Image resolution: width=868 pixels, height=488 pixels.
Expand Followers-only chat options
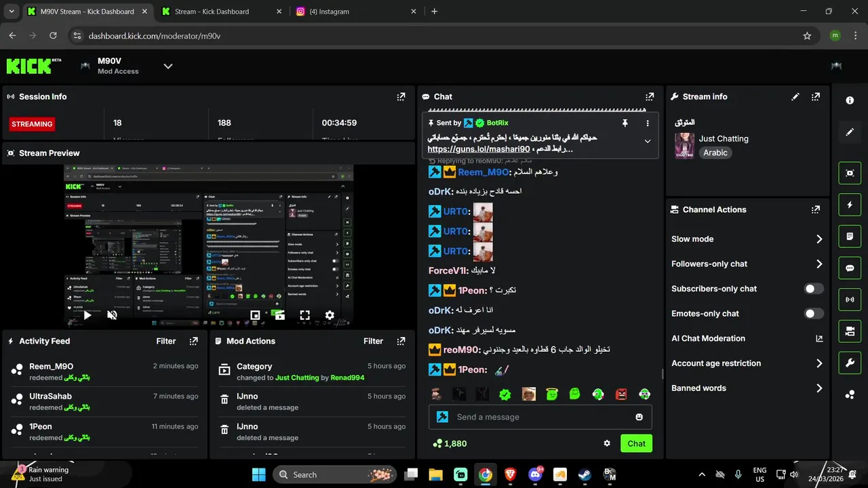point(819,264)
